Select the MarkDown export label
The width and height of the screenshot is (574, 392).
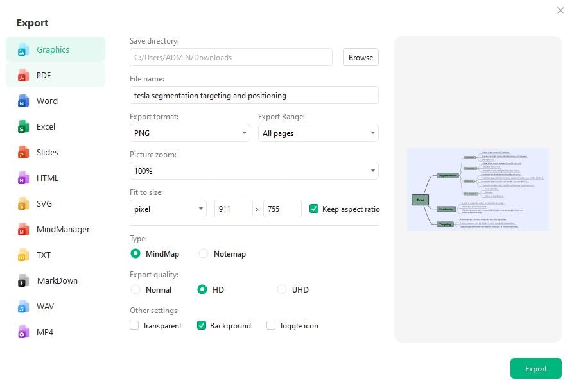(58, 280)
